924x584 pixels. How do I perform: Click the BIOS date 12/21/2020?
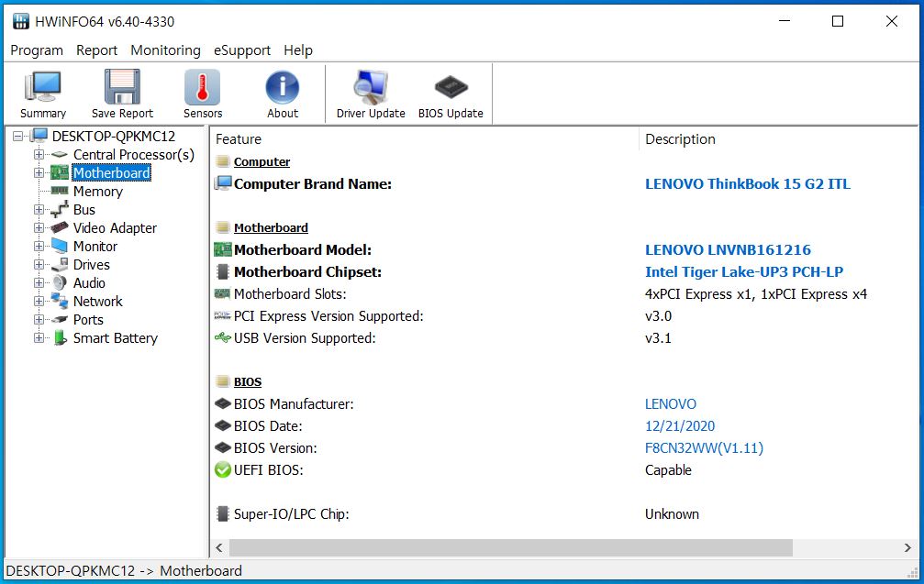680,426
